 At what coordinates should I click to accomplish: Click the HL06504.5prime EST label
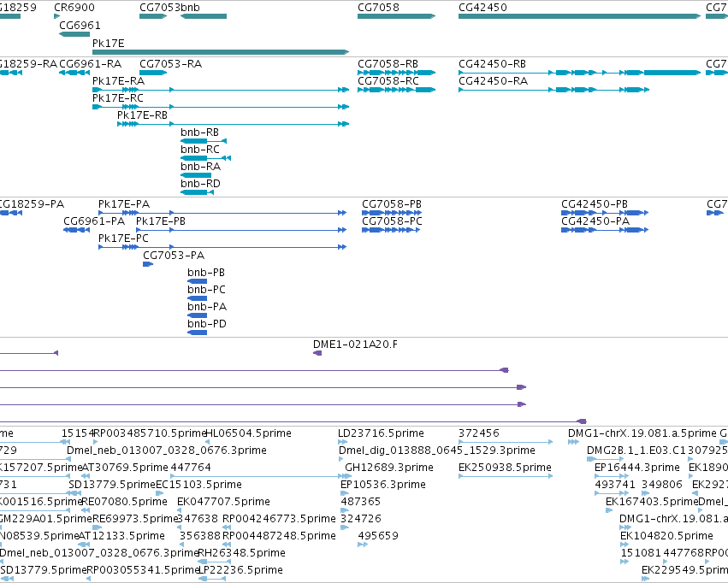[x=248, y=433]
